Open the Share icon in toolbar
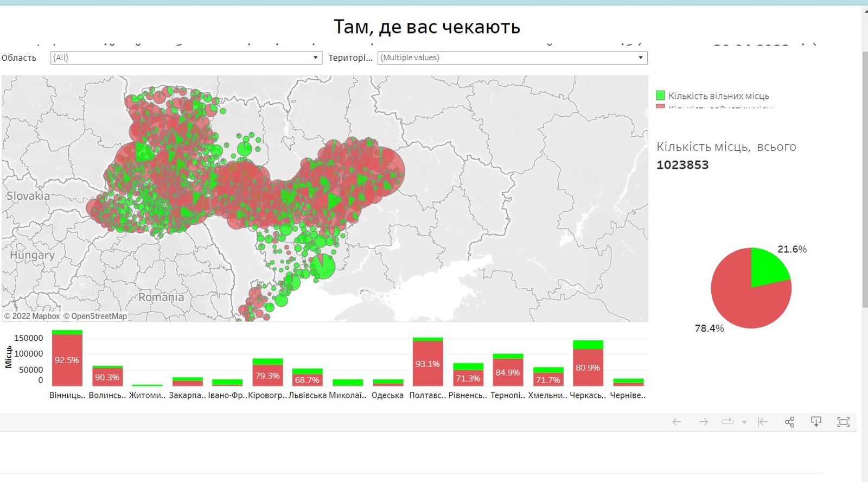The image size is (868, 482). click(790, 422)
